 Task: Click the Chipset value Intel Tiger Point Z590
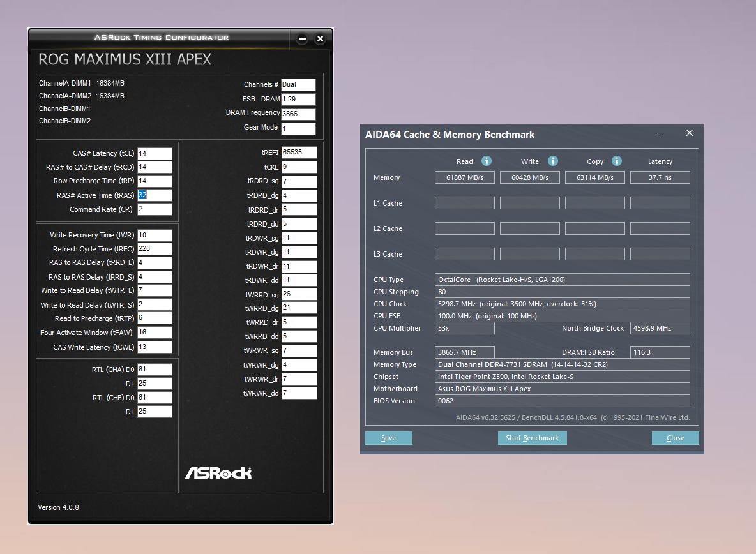click(x=562, y=377)
